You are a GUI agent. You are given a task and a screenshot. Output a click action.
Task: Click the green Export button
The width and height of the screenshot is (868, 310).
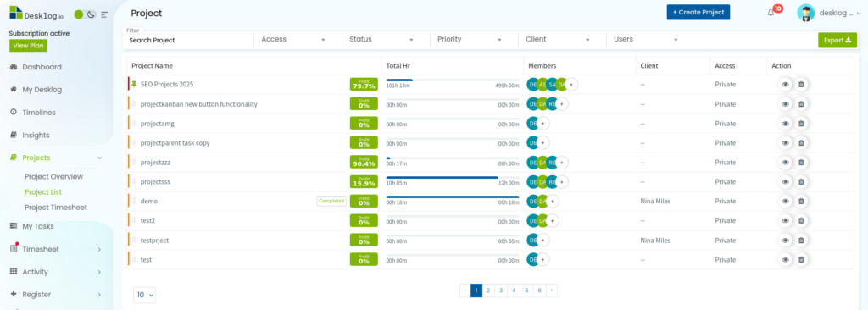point(837,40)
